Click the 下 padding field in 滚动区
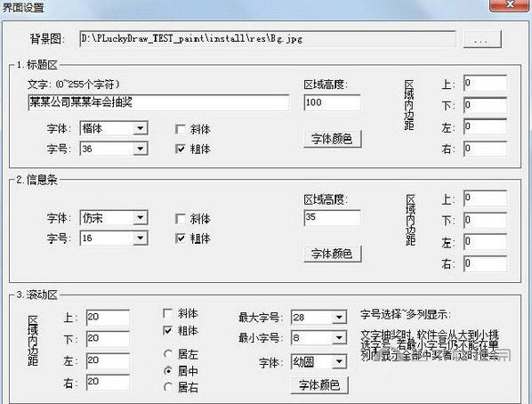This screenshot has width=532, height=404. click(108, 339)
